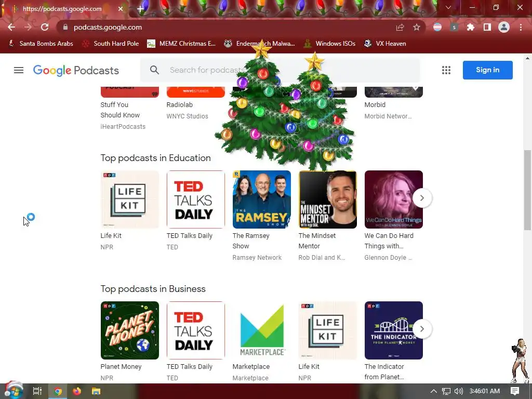Open File Explorer from the taskbar
This screenshot has width=532, height=399.
pyautogui.click(x=96, y=391)
